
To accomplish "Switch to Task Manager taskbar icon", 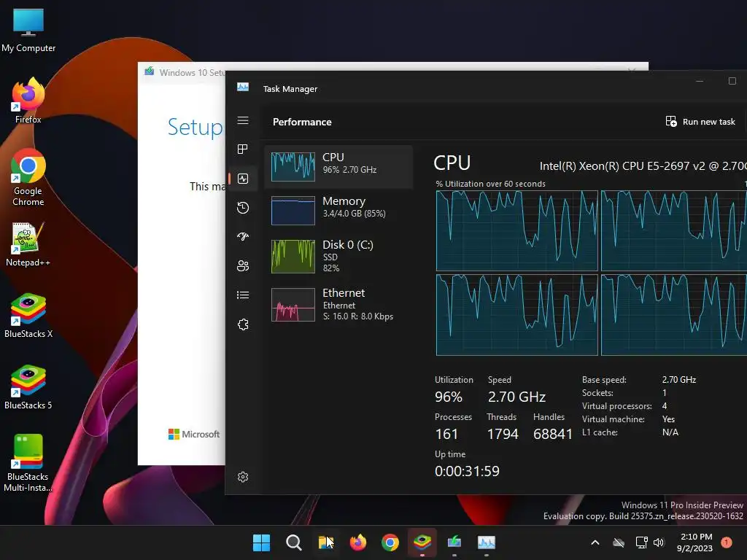I will (x=487, y=542).
